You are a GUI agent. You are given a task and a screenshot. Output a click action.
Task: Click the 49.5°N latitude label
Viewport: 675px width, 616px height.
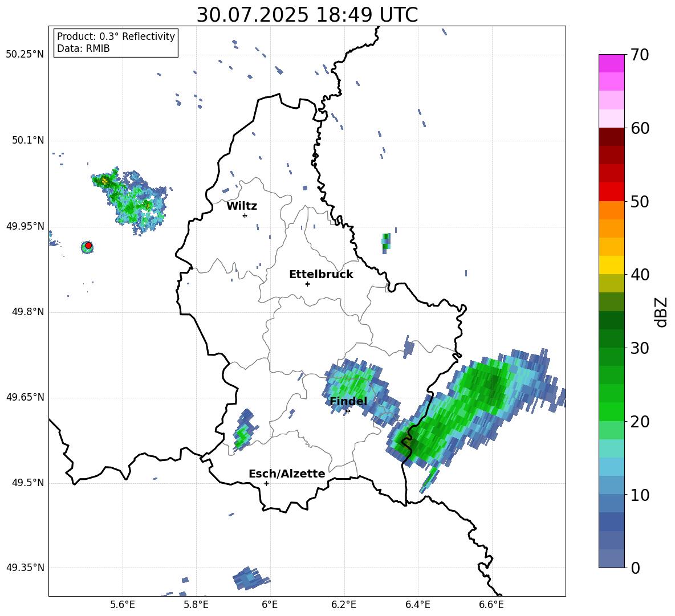point(28,483)
